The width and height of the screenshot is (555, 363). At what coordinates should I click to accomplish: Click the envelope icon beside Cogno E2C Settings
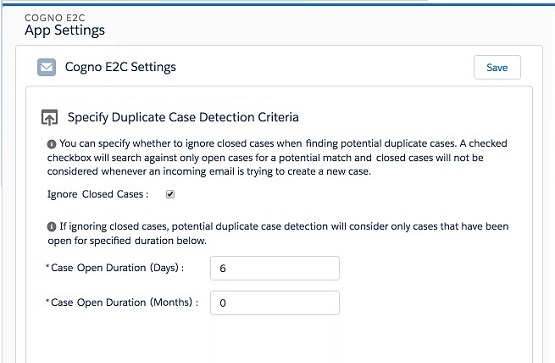[46, 67]
